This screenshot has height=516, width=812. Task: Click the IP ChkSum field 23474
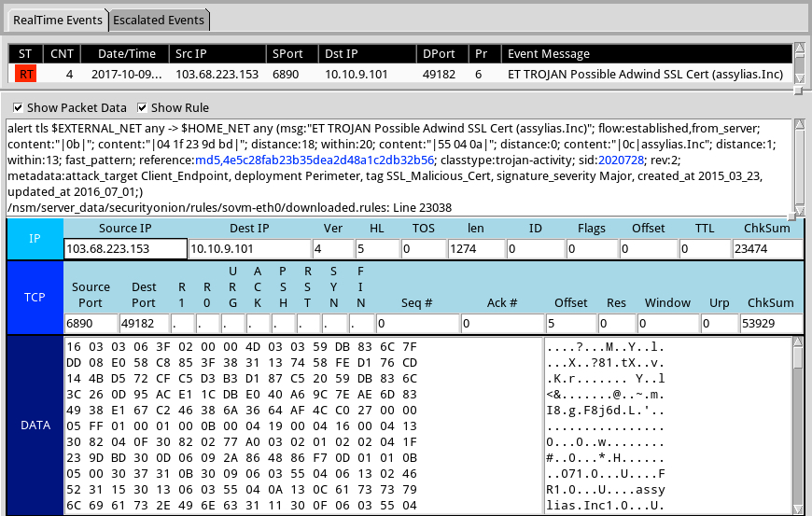point(767,249)
